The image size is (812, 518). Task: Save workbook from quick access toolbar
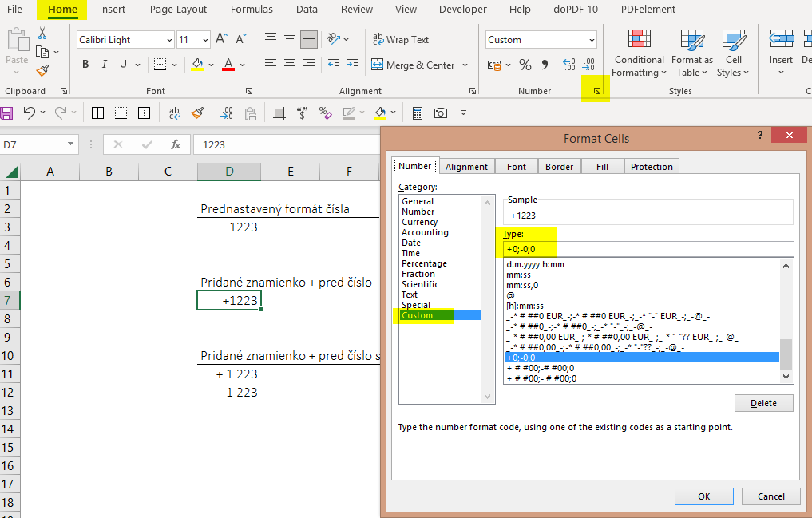[x=6, y=113]
